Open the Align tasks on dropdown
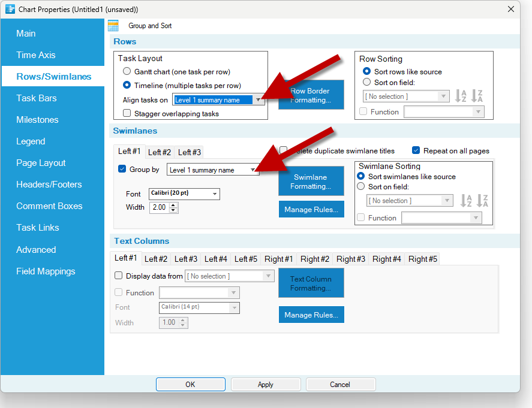 tap(258, 100)
